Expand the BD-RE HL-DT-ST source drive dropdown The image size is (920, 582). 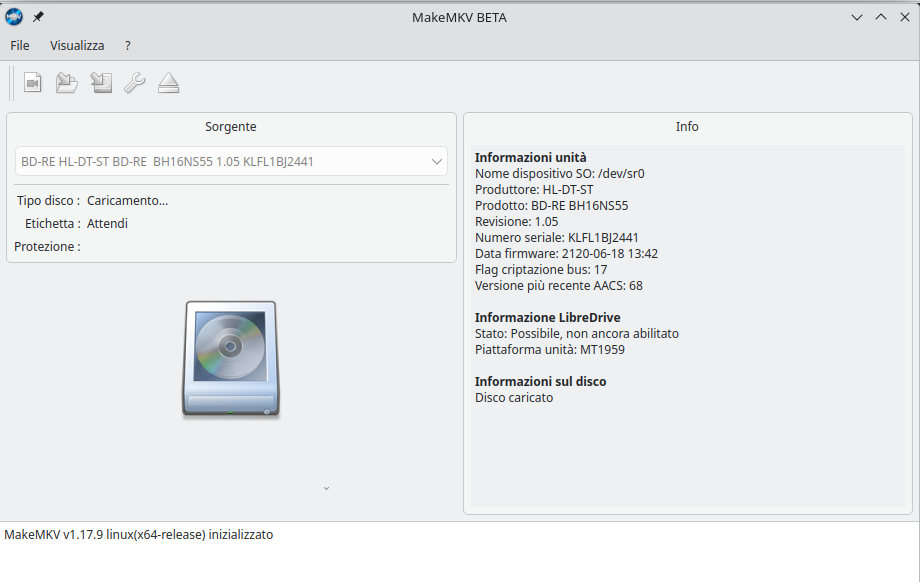231,161
